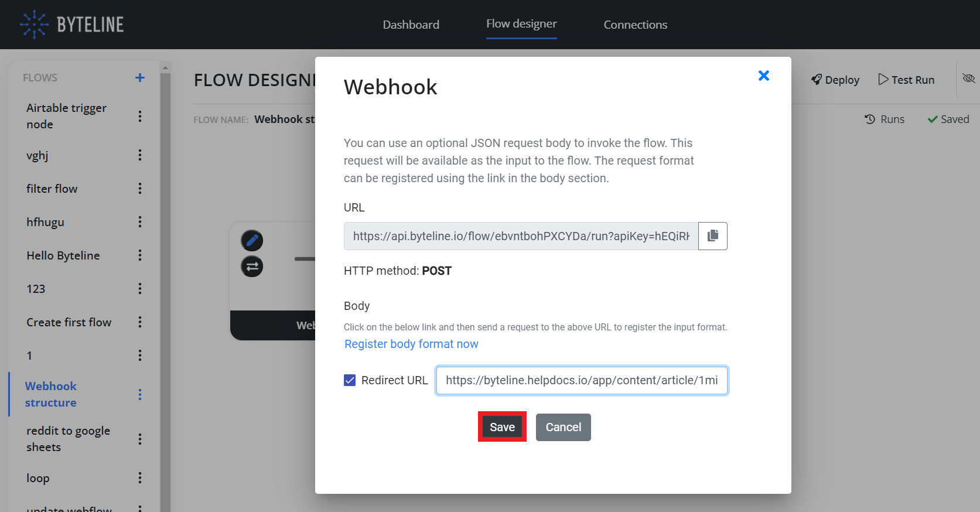Click the pencil edit icon on the node

pyautogui.click(x=252, y=240)
